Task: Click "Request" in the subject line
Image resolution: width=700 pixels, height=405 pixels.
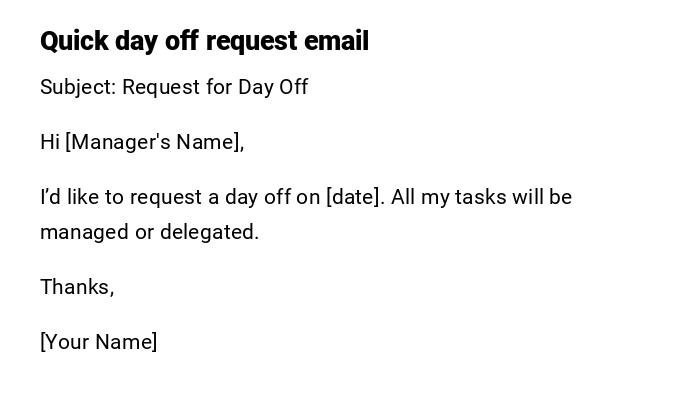Action: click(x=161, y=87)
